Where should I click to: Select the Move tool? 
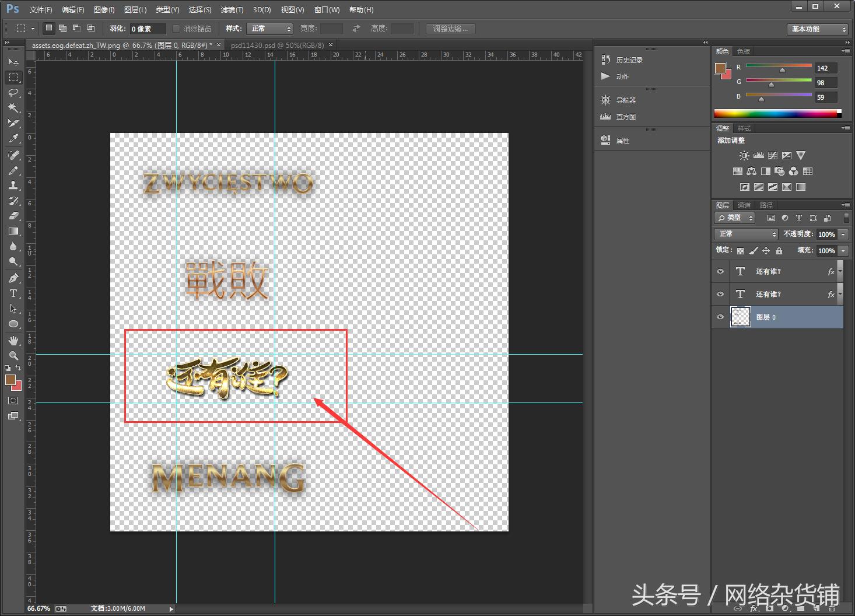click(x=13, y=62)
